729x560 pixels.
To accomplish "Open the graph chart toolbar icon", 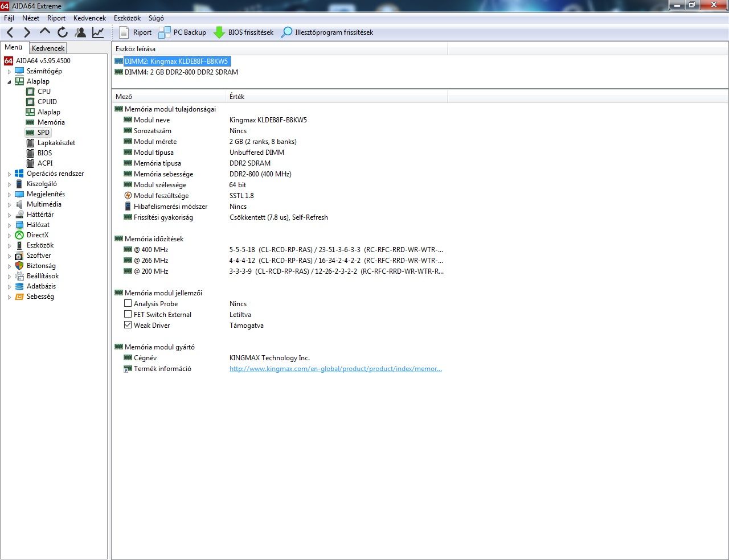I will tap(98, 32).
